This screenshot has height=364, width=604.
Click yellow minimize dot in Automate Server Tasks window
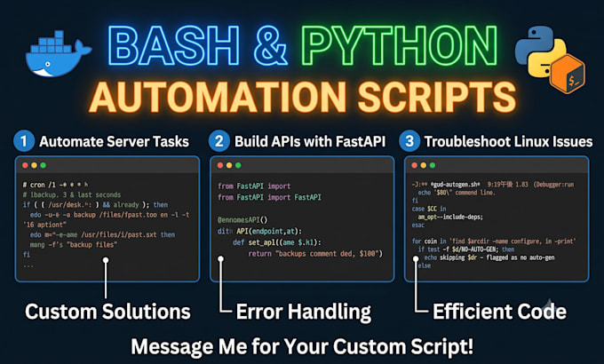click(x=34, y=165)
